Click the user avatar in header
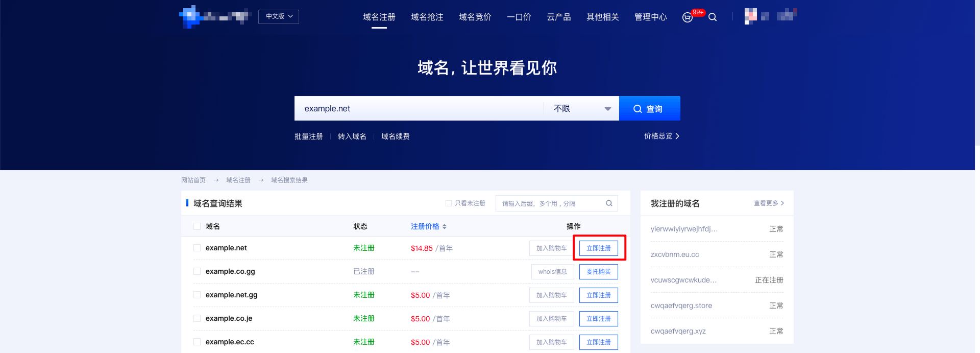This screenshot has height=353, width=980. 750,16
